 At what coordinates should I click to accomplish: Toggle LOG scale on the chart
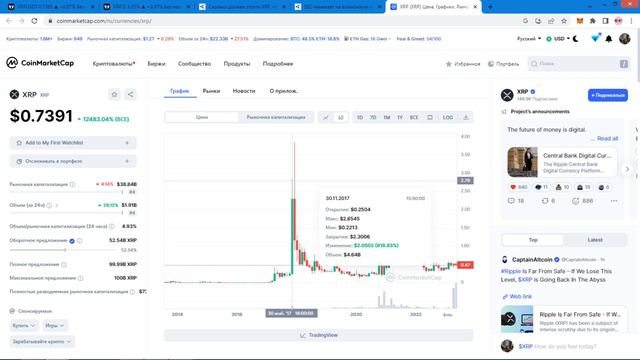pos(448,118)
